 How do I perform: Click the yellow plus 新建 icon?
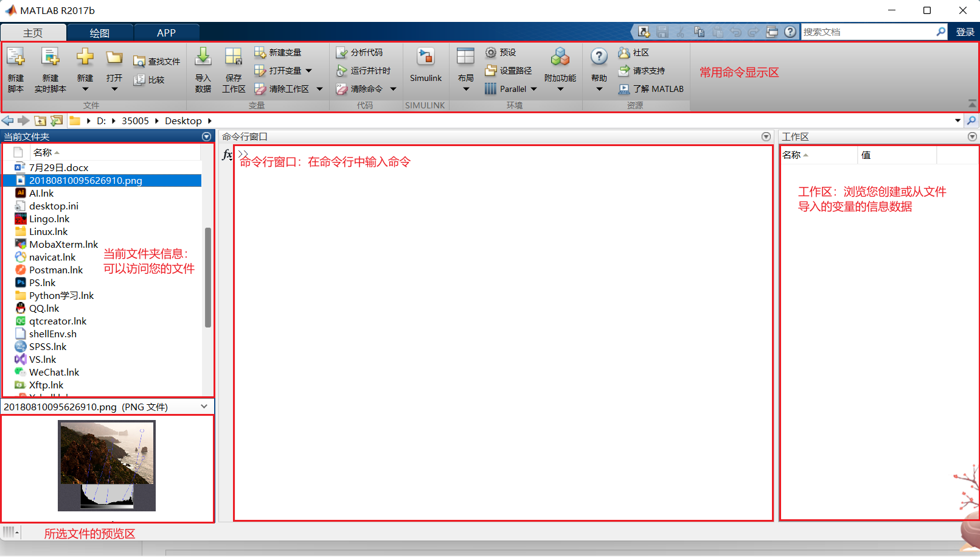pyautogui.click(x=85, y=57)
